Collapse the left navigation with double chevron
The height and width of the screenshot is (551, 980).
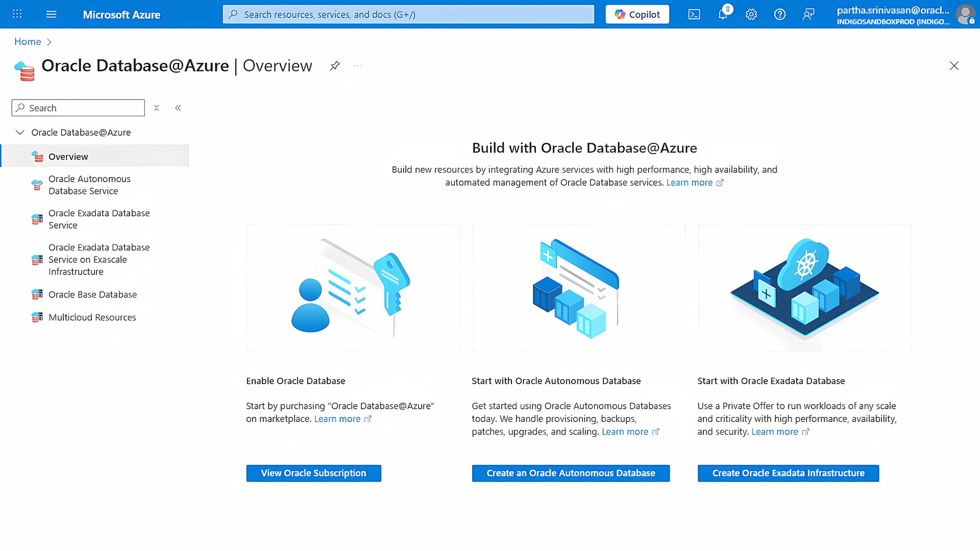point(178,108)
